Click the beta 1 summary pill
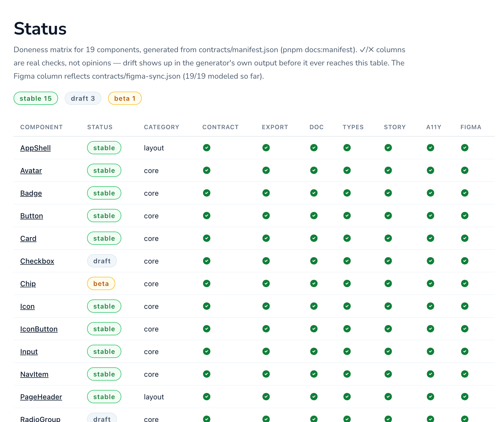 pyautogui.click(x=125, y=98)
